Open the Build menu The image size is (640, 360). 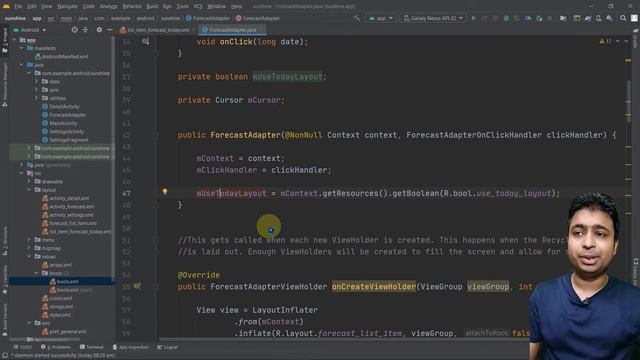152,7
